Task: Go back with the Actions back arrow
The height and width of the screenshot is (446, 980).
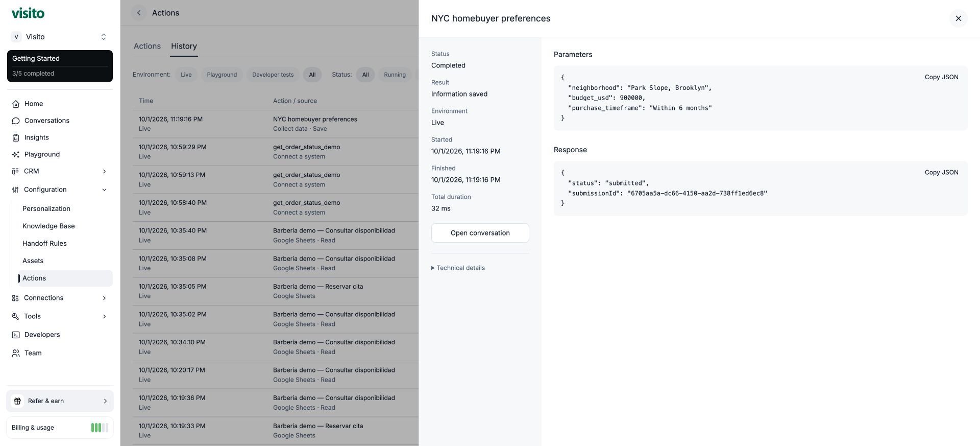Action: pos(139,13)
